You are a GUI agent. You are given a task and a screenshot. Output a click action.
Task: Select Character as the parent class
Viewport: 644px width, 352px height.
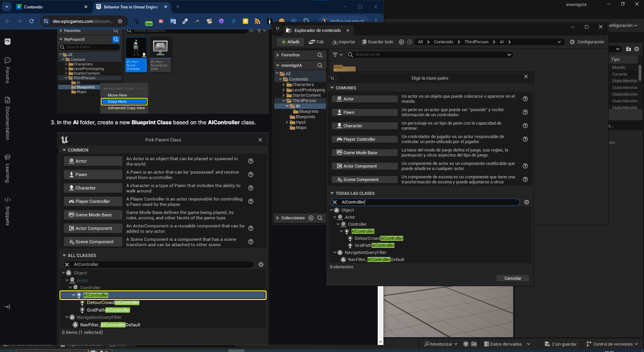tap(365, 126)
